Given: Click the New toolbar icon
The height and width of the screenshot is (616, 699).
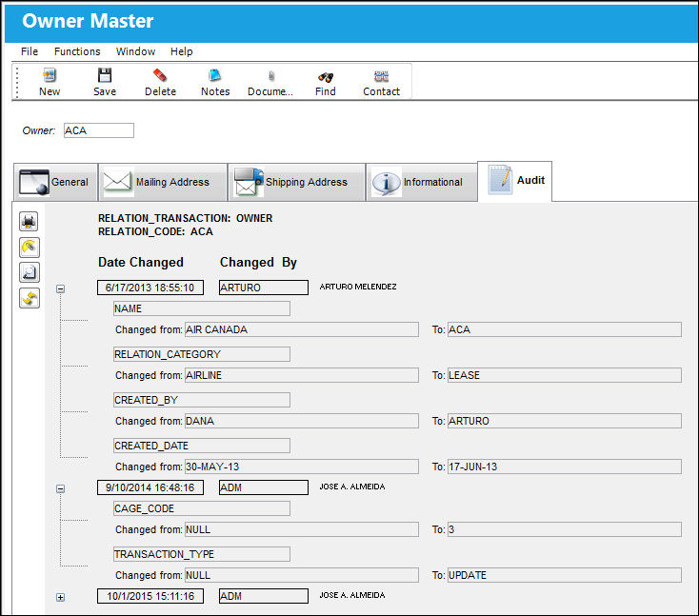Looking at the screenshot, I should click(49, 75).
